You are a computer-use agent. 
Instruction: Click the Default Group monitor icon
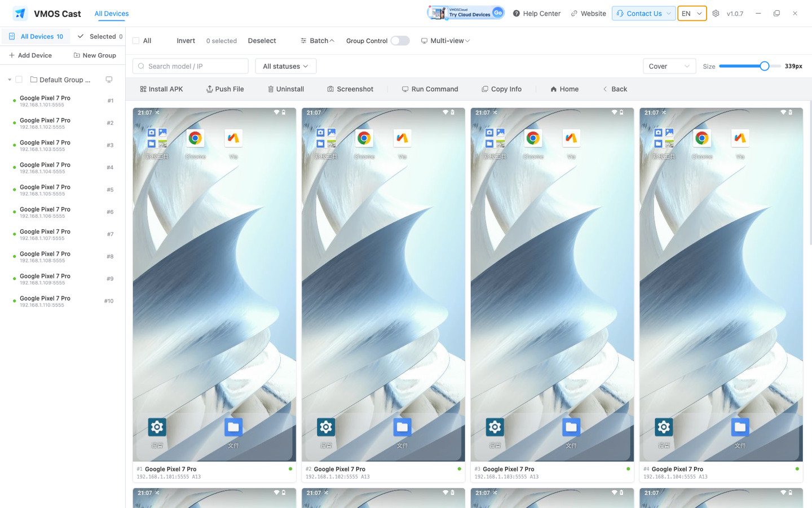(x=109, y=80)
